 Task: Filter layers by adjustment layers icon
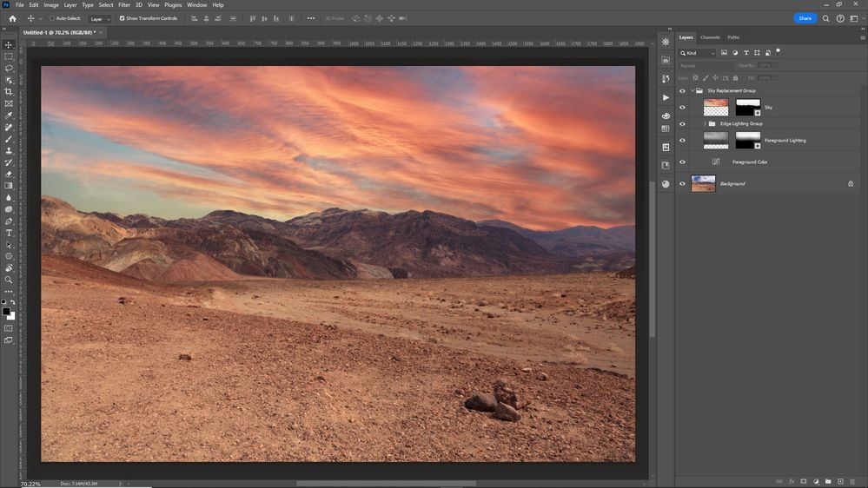pos(735,53)
